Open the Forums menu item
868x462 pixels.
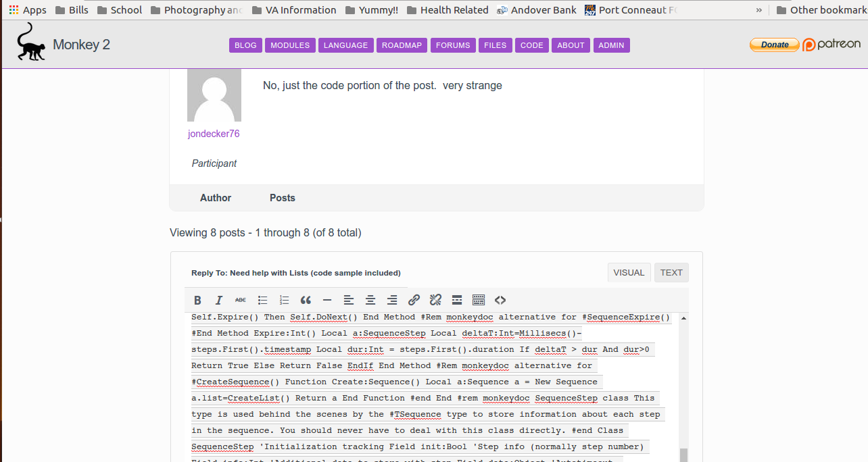point(453,45)
